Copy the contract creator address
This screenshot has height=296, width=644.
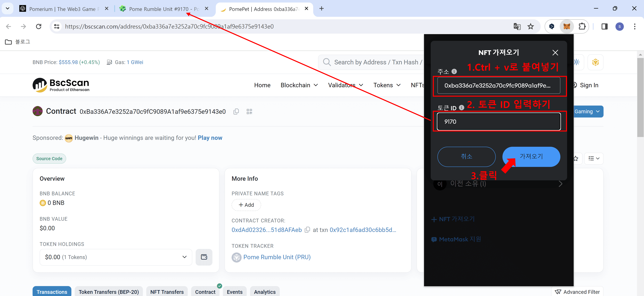(x=307, y=230)
